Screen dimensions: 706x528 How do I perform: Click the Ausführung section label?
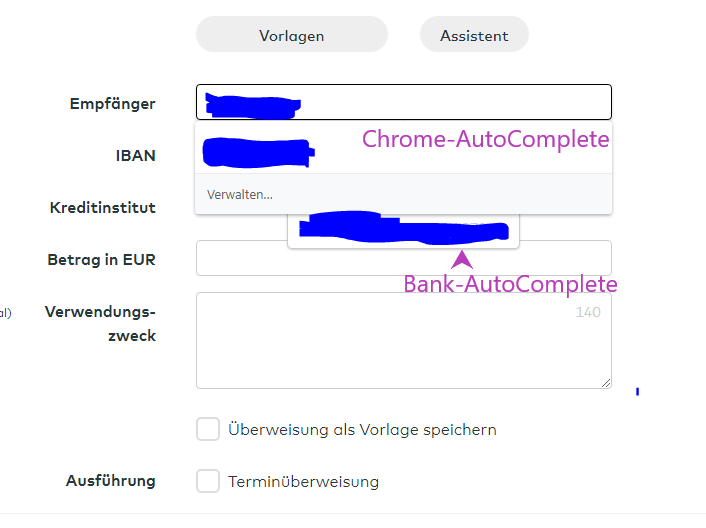tap(110, 480)
